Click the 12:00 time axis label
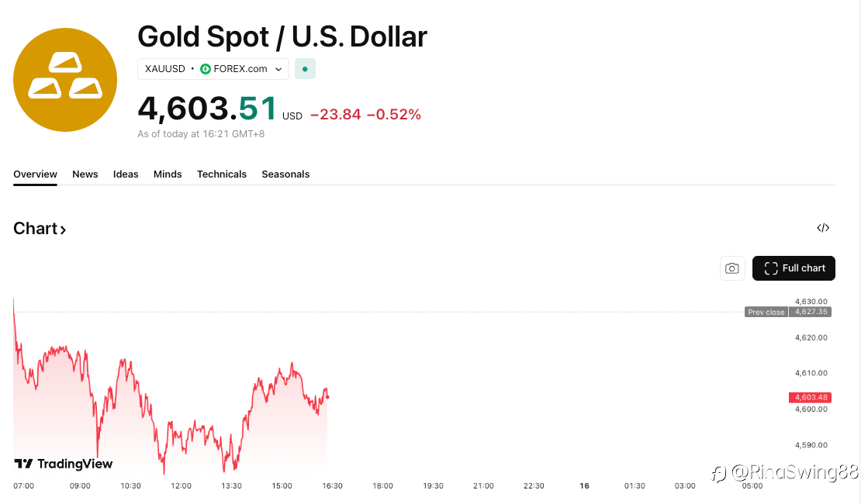Viewport: 868px width, 504px height. [x=181, y=486]
